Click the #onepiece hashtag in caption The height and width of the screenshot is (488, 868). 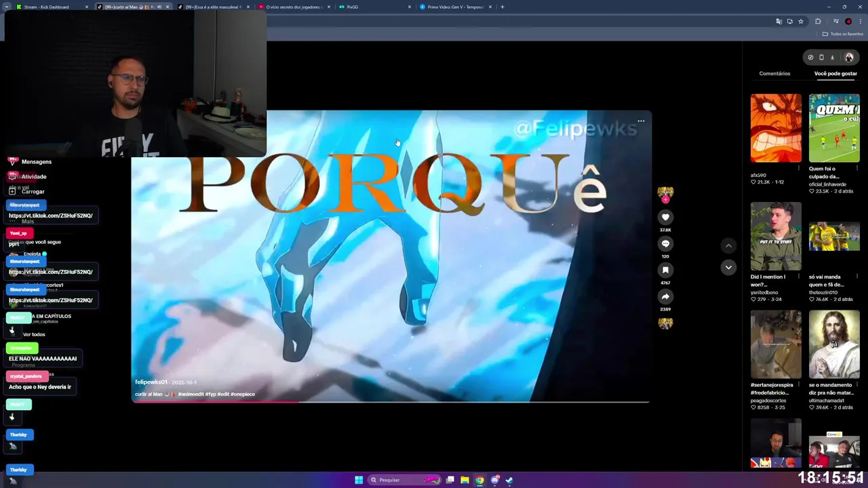click(243, 394)
